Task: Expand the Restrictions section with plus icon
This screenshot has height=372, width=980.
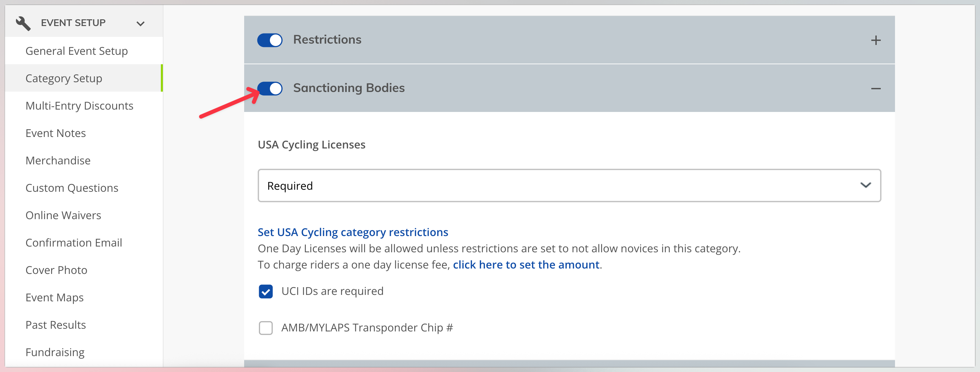Action: (876, 40)
